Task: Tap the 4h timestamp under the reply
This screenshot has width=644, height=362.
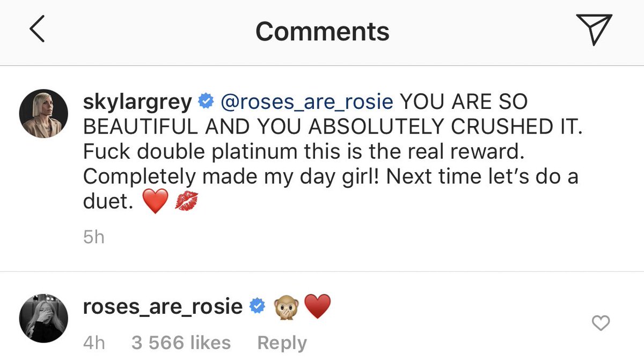Action: point(94,343)
